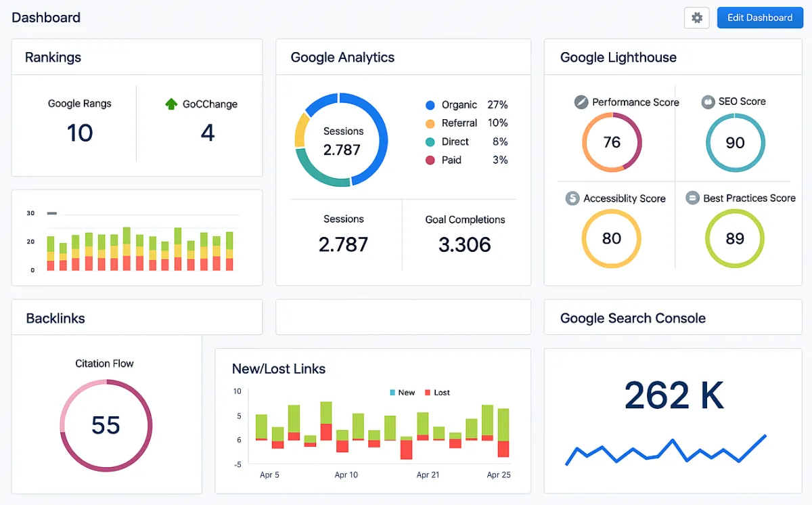Select the Rankings panel title
Viewport: 812px width, 505px height.
pyautogui.click(x=53, y=58)
